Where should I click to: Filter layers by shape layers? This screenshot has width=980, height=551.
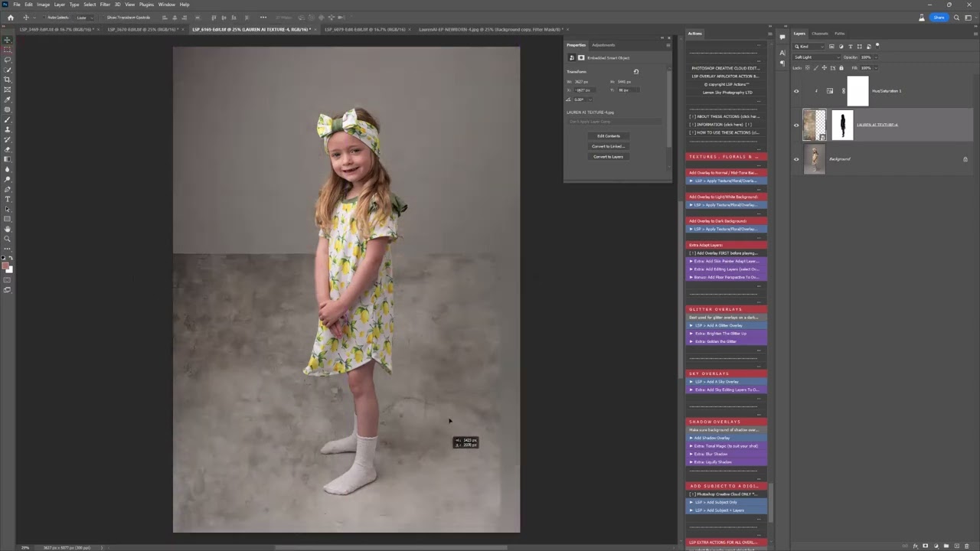pos(859,46)
